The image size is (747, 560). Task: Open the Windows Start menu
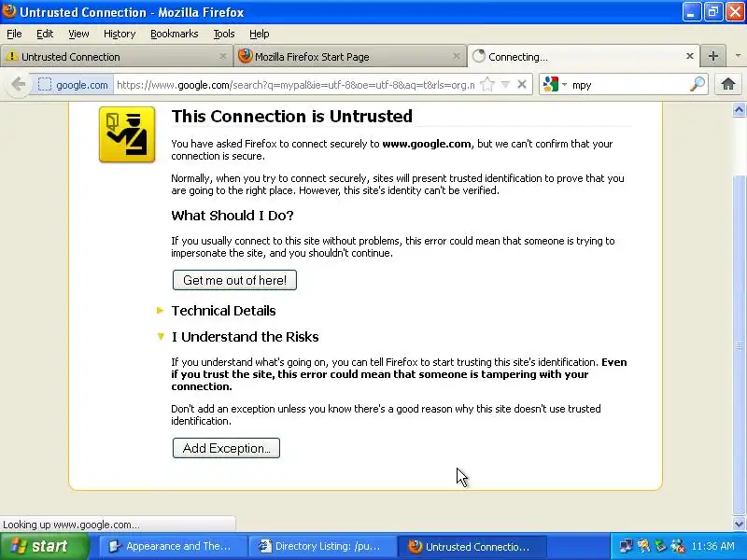[x=45, y=546]
